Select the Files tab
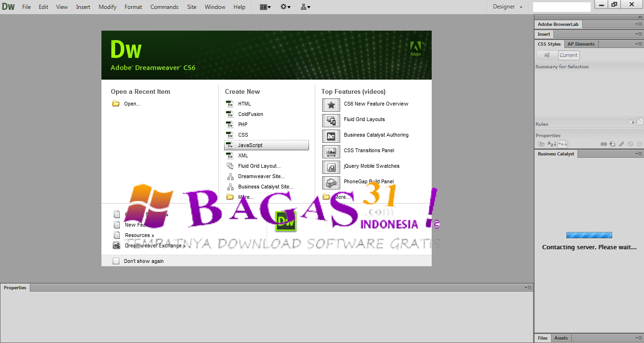Viewport: 644px width, 343px height. [x=543, y=338]
